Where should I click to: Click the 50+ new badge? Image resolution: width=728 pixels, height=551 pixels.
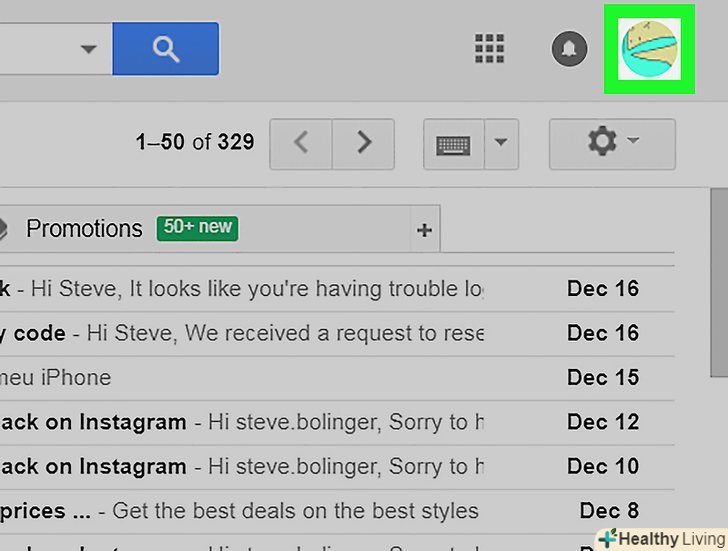(197, 228)
